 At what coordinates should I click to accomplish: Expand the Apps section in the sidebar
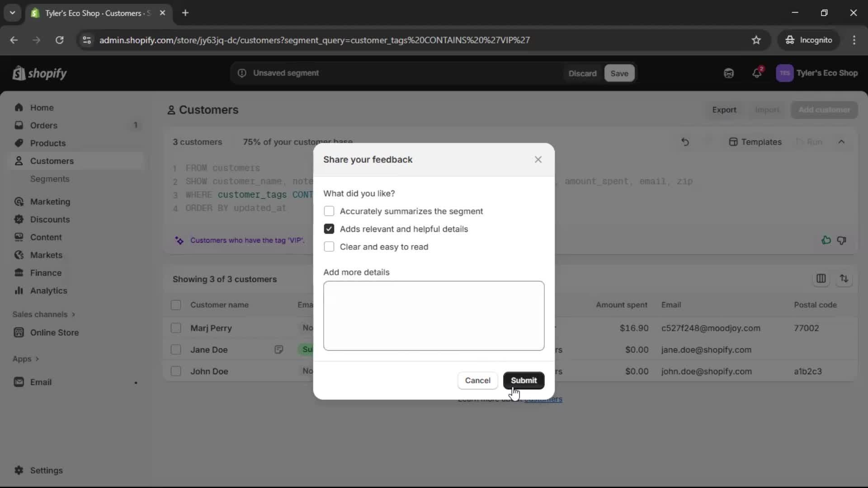click(x=26, y=358)
